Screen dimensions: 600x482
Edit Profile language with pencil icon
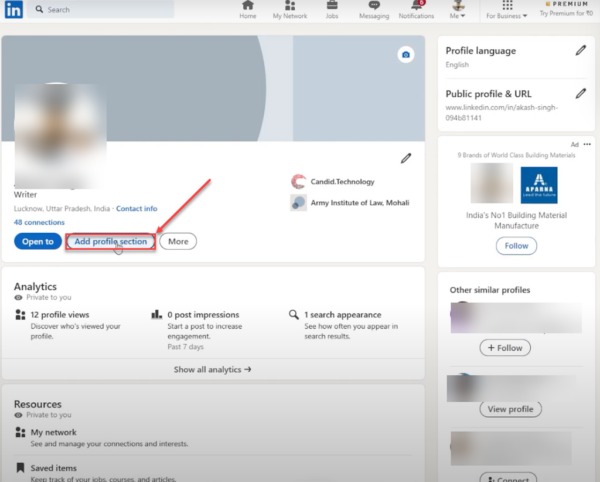coord(580,50)
